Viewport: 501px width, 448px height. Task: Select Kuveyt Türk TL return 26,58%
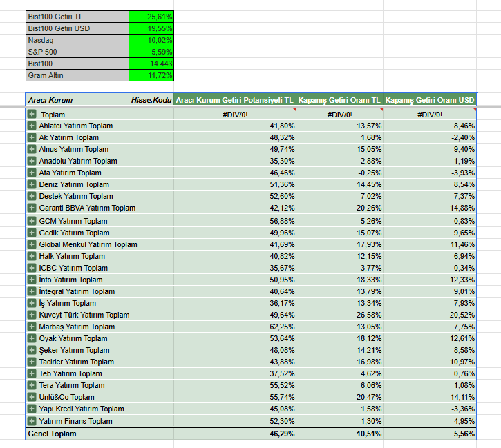point(339,315)
